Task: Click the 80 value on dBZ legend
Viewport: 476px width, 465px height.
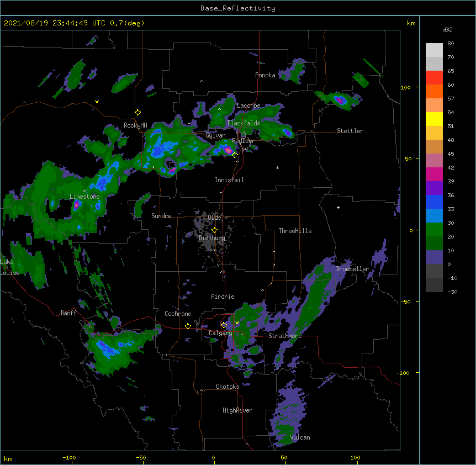Action: pos(451,44)
